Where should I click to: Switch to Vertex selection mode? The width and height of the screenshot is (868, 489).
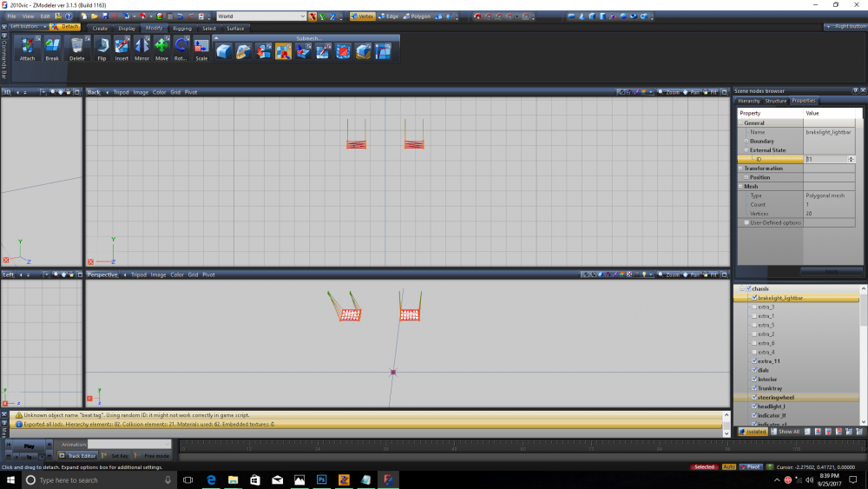coord(362,17)
